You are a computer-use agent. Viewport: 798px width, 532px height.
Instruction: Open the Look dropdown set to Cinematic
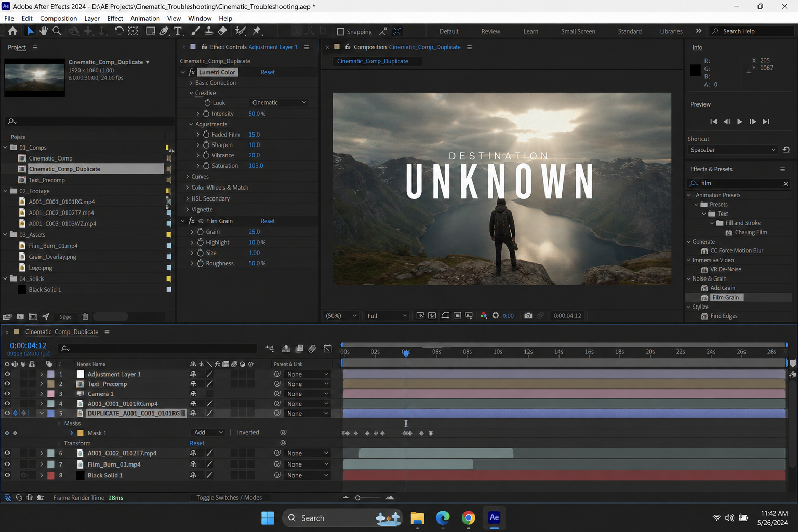pos(278,103)
